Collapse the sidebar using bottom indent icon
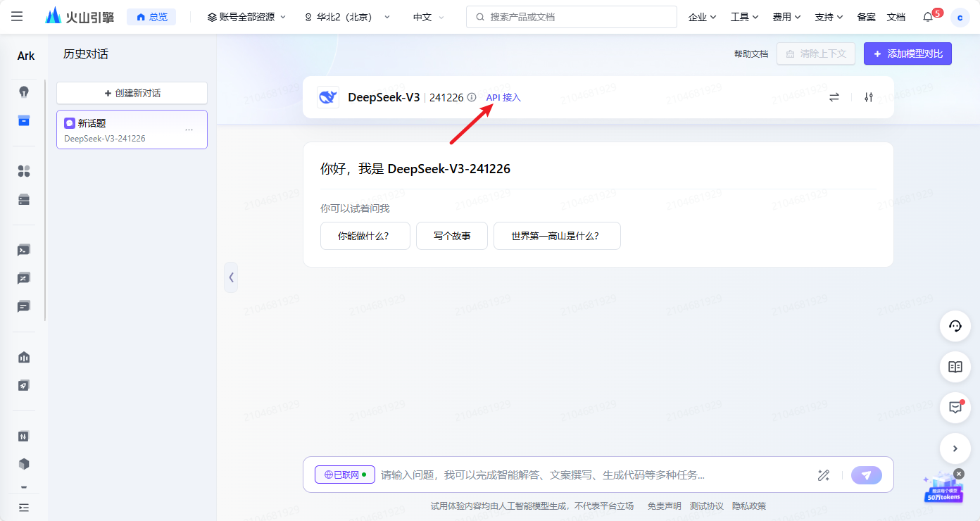The width and height of the screenshot is (980, 521). [x=24, y=508]
